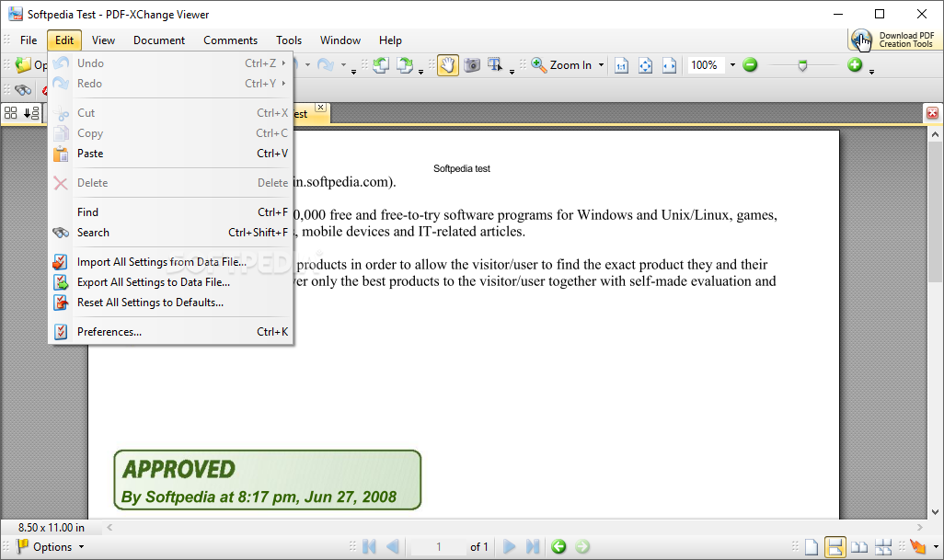
Task: Click the vertical scrollbar thumb
Action: click(935, 211)
